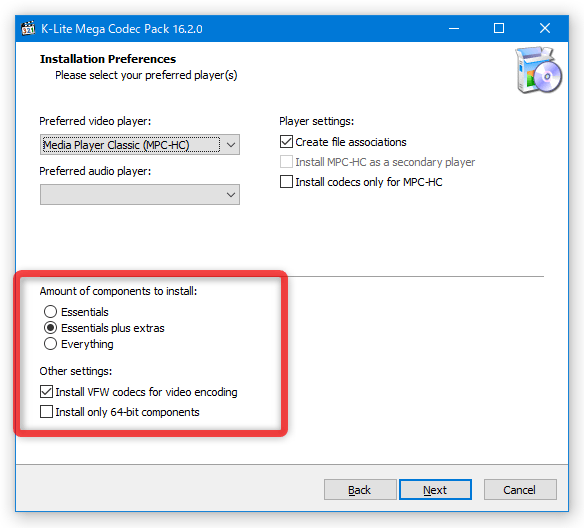Go to the Next installer page
The width and height of the screenshot is (584, 528).
tap(435, 490)
